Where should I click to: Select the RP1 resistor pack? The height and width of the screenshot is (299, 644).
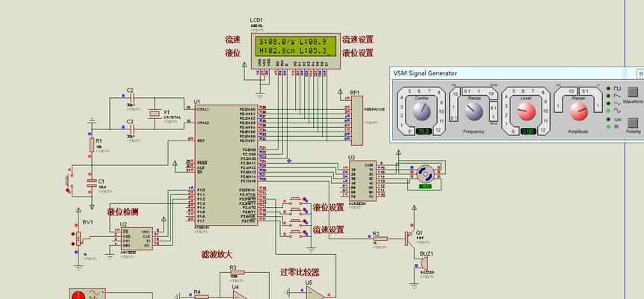357,121
